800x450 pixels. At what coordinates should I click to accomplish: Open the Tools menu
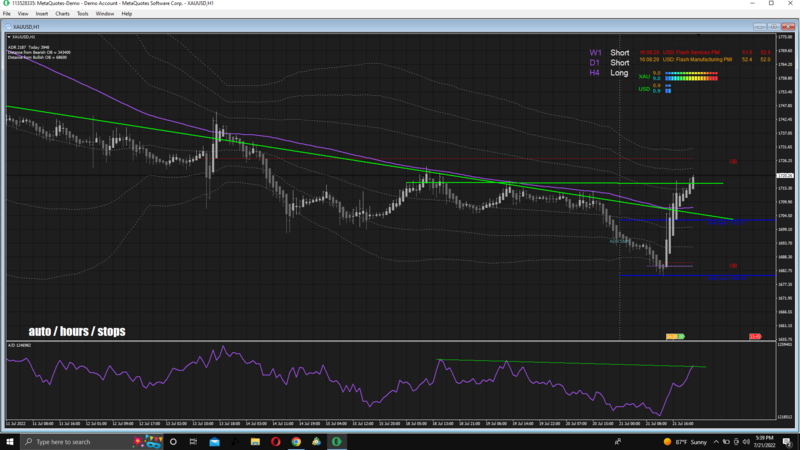coord(83,14)
